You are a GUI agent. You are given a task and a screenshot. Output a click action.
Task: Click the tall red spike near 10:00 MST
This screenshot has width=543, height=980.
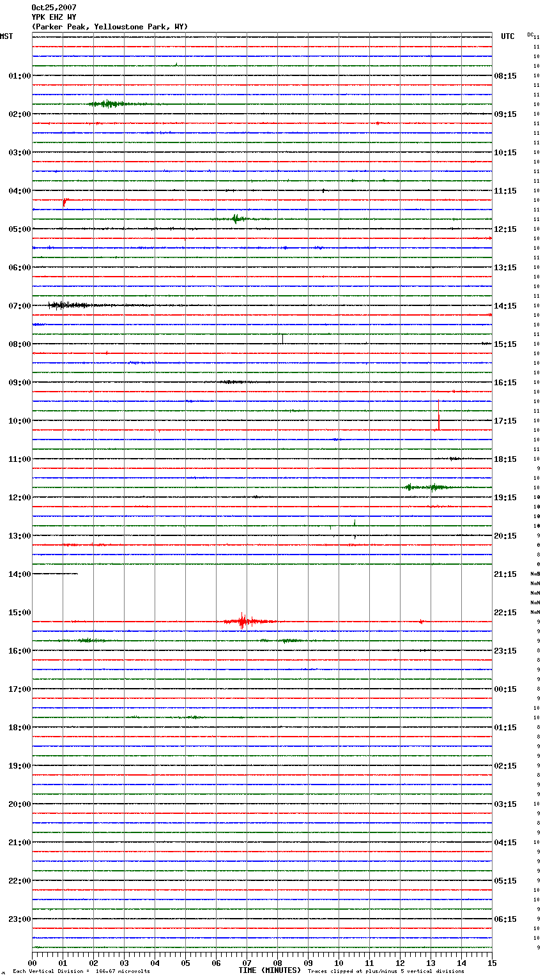[439, 415]
